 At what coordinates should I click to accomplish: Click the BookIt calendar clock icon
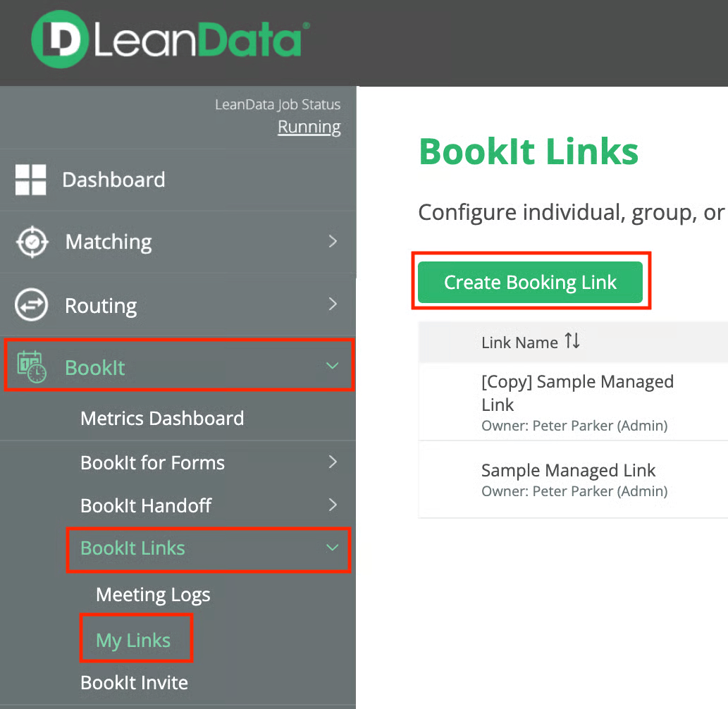click(32, 367)
